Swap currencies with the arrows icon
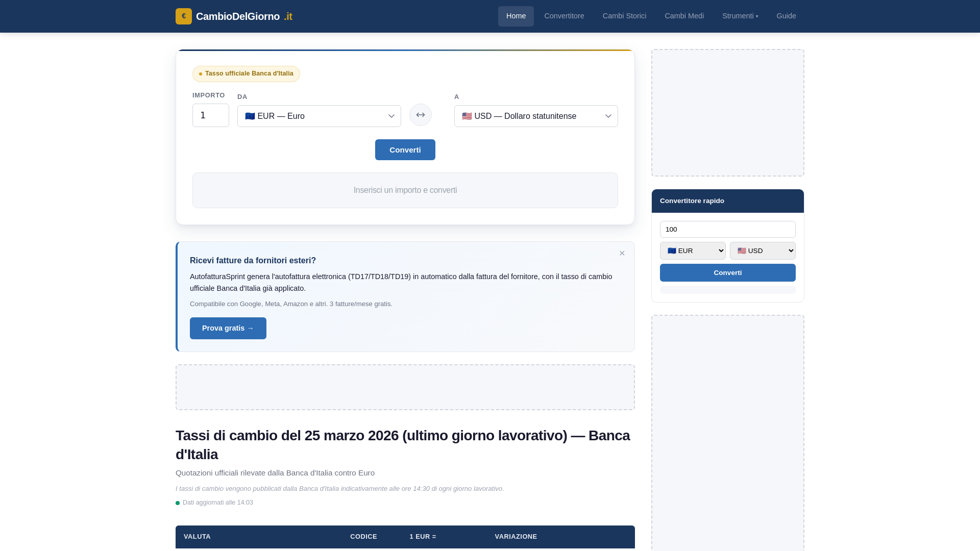 421,115
